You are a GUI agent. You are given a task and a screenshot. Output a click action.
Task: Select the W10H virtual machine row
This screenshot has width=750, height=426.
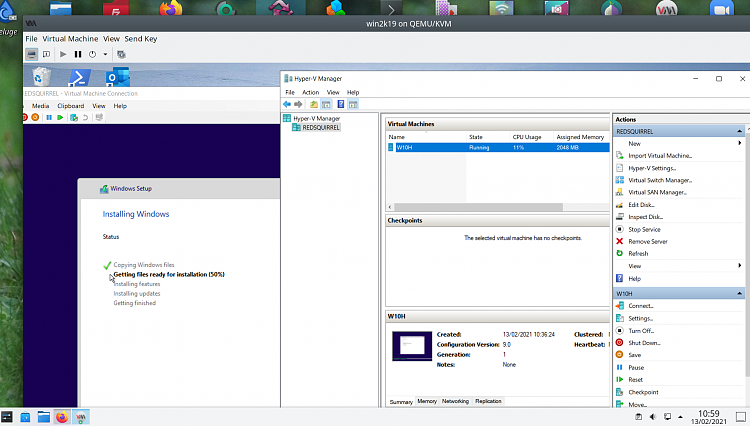coord(498,148)
